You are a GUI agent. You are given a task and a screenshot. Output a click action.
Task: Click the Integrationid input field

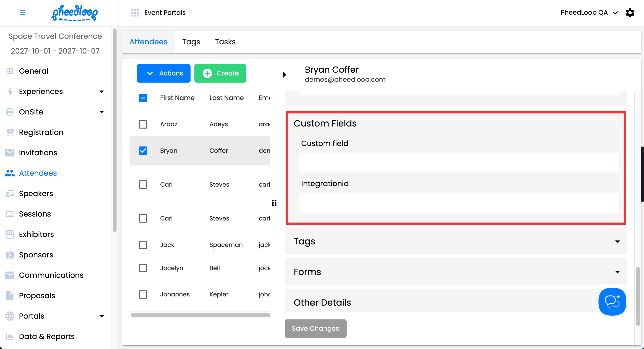click(x=459, y=203)
